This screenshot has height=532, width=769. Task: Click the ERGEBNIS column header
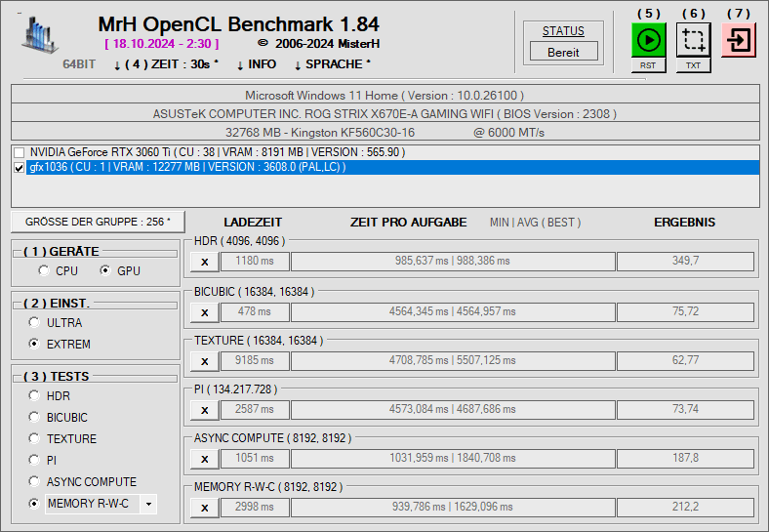tap(684, 223)
